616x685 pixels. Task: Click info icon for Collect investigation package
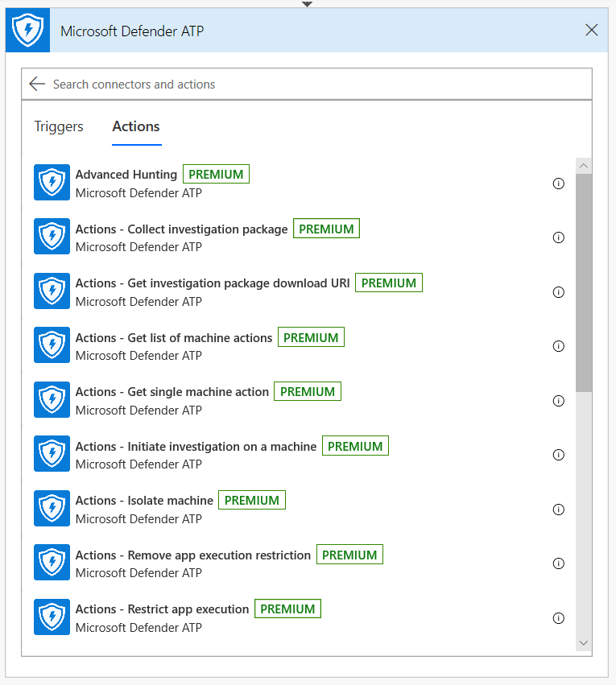558,237
